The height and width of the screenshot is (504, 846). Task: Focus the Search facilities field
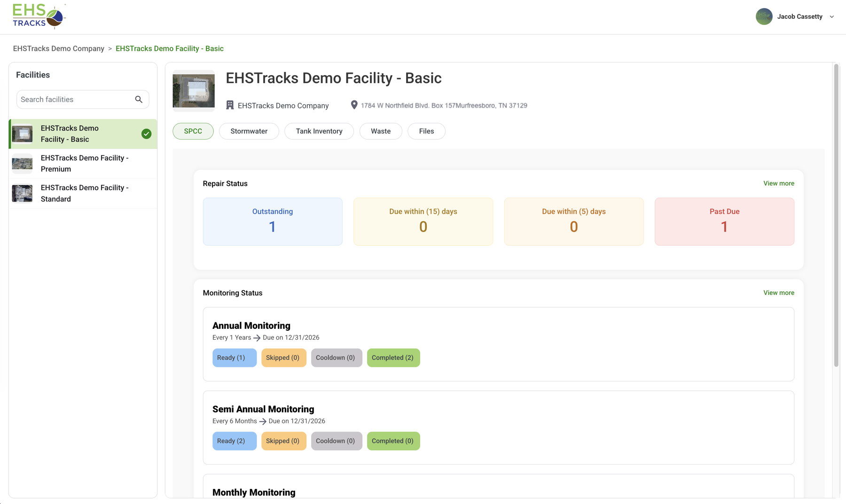click(83, 100)
